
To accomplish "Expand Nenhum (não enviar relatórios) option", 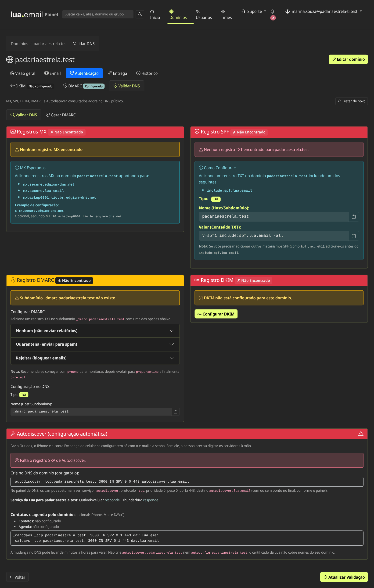I will point(95,331).
